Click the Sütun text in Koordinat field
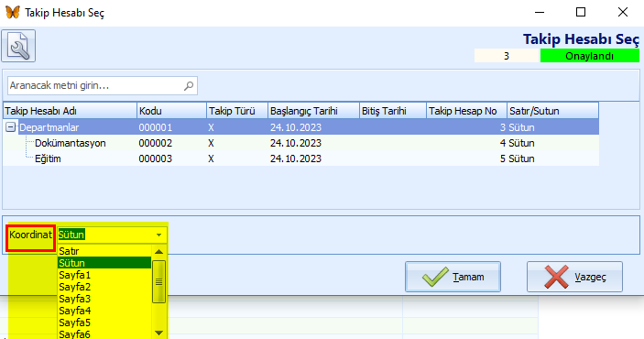The image size is (644, 339). coord(71,235)
